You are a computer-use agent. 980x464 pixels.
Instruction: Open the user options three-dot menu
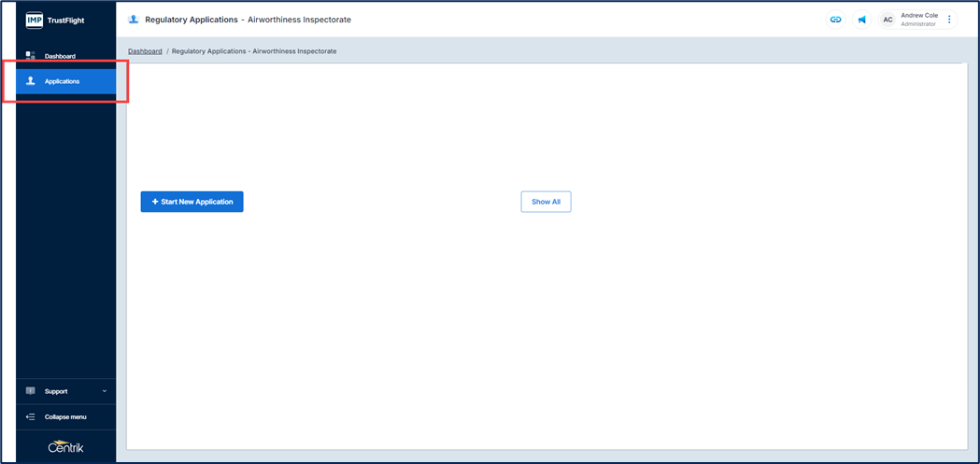949,20
